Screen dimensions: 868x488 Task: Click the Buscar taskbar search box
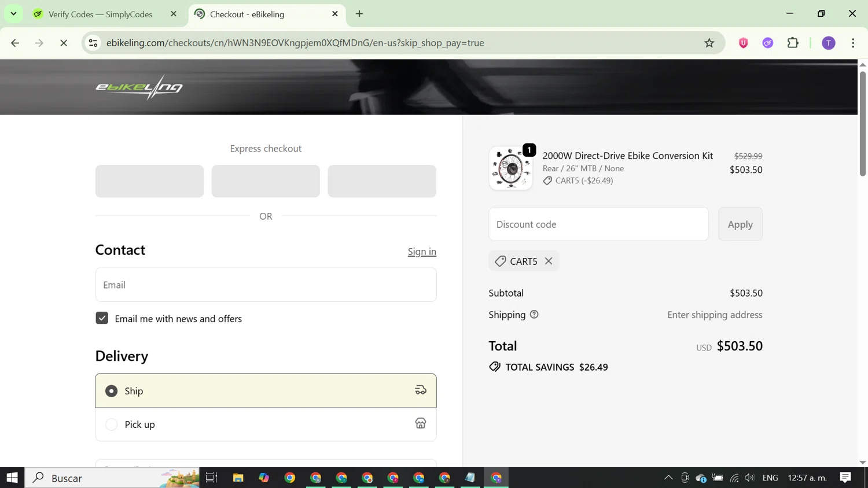112,478
